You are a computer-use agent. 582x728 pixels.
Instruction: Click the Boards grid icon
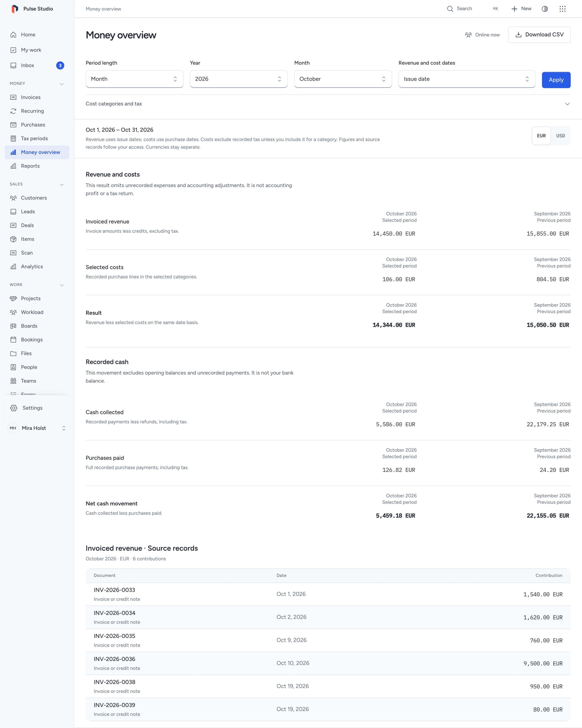pyautogui.click(x=14, y=326)
